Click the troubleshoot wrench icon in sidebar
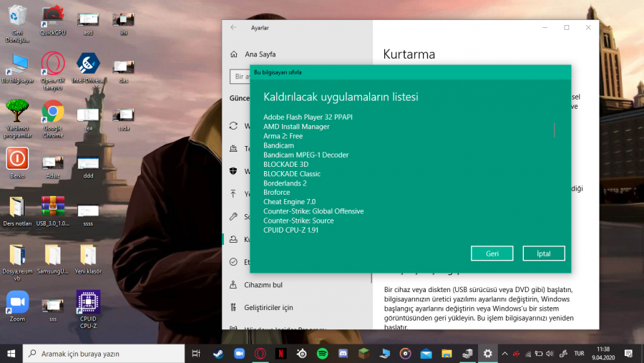 233,216
